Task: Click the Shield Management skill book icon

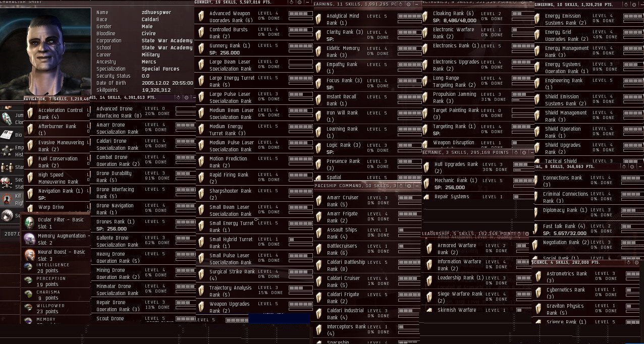Action: [537, 116]
